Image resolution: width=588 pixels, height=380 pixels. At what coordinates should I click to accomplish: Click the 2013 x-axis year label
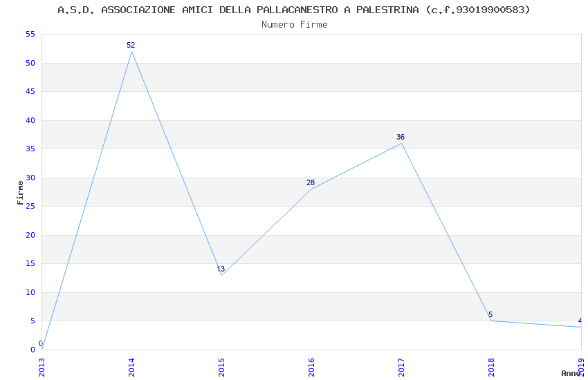point(42,366)
